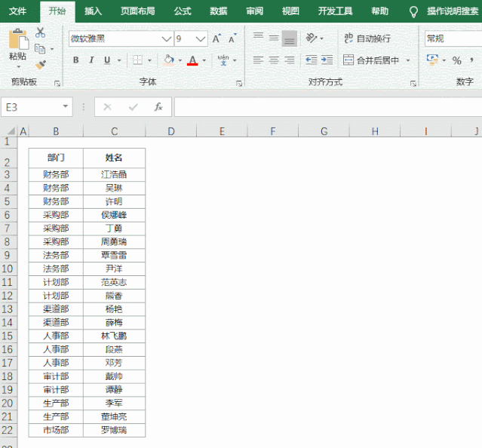
Task: Open font group dialog launcher
Action: pos(239,84)
